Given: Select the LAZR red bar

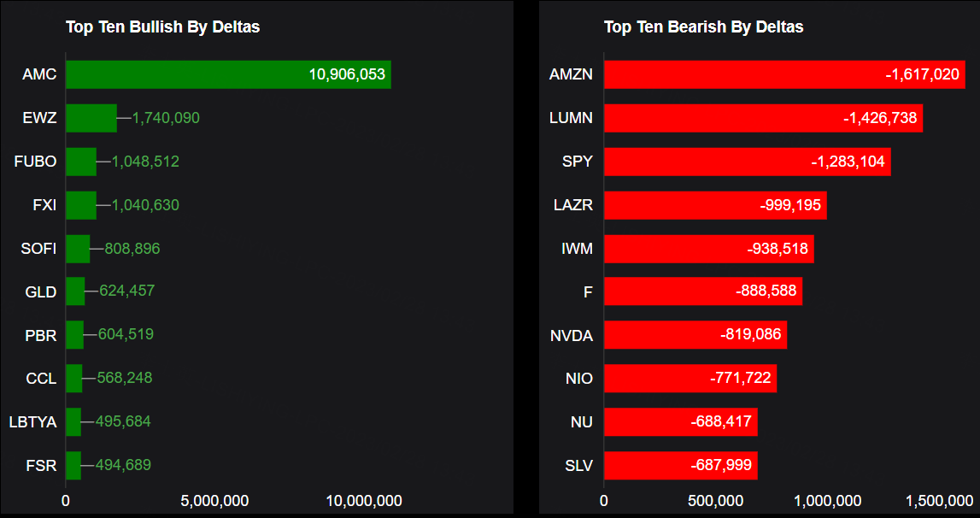Looking at the screenshot, I should 715,205.
